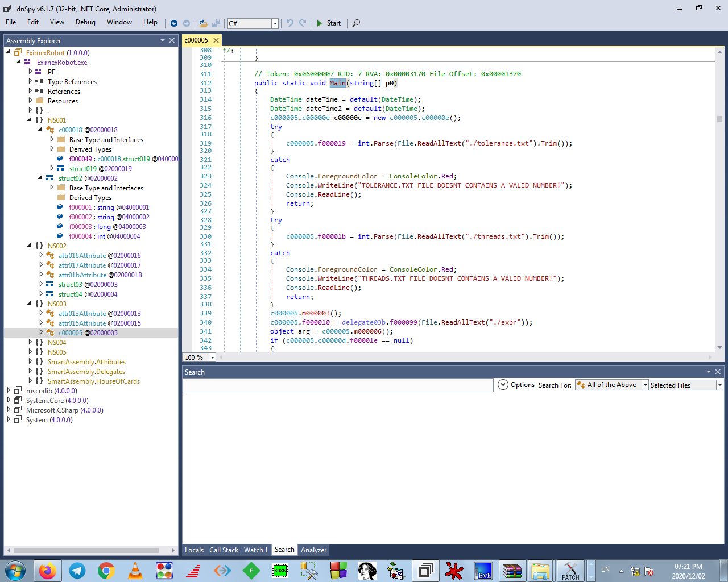The width and height of the screenshot is (728, 582).
Task: Select struct019 @02000019 tree node
Action: pos(101,169)
